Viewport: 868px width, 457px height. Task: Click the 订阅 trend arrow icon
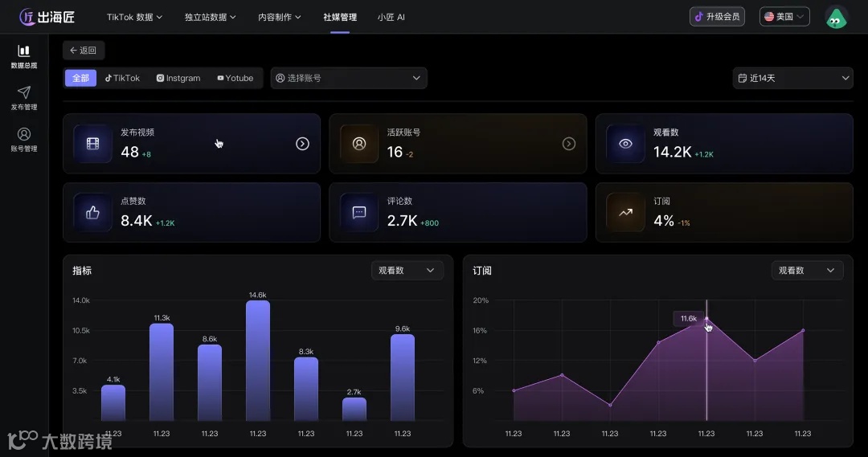[x=625, y=213]
